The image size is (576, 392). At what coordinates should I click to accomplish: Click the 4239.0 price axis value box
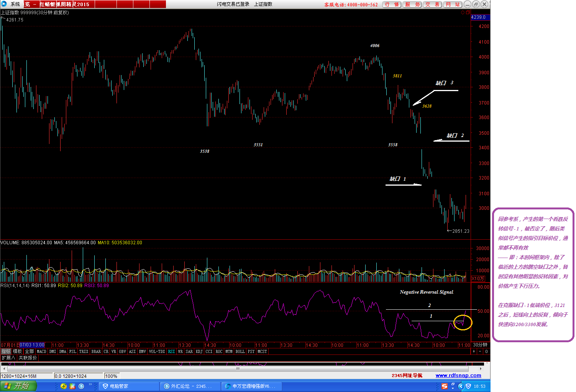(480, 17)
